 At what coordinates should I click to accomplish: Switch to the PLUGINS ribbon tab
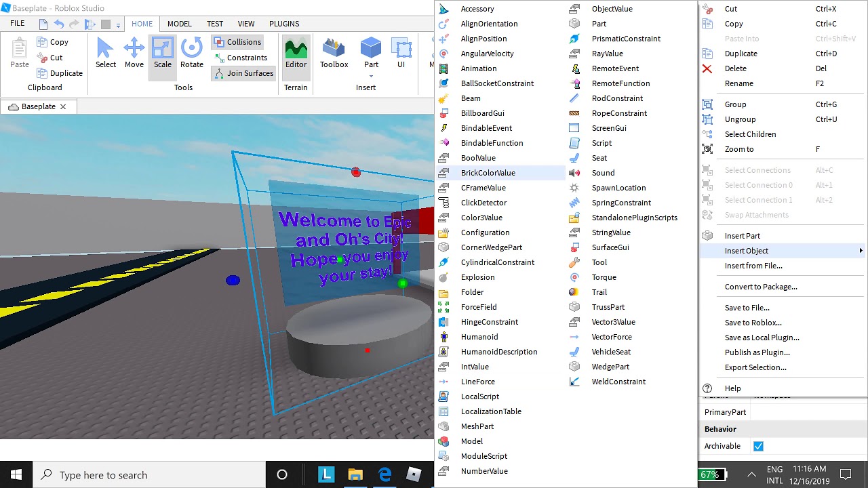click(284, 24)
